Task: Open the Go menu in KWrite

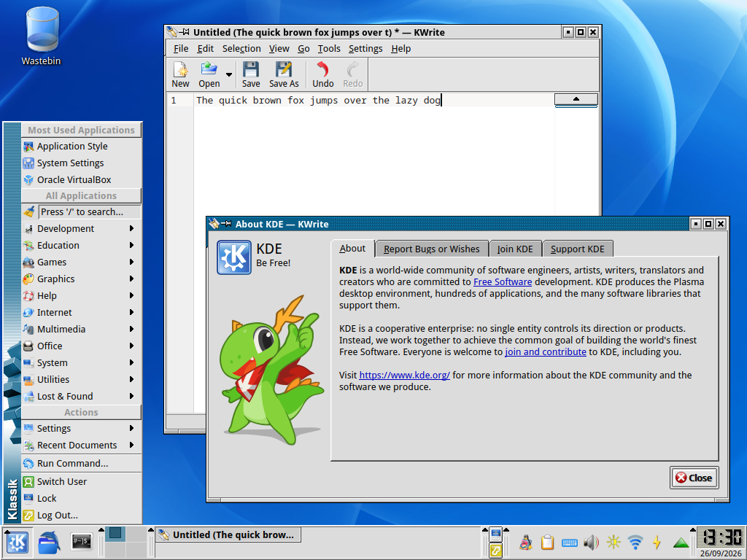Action: tap(303, 49)
